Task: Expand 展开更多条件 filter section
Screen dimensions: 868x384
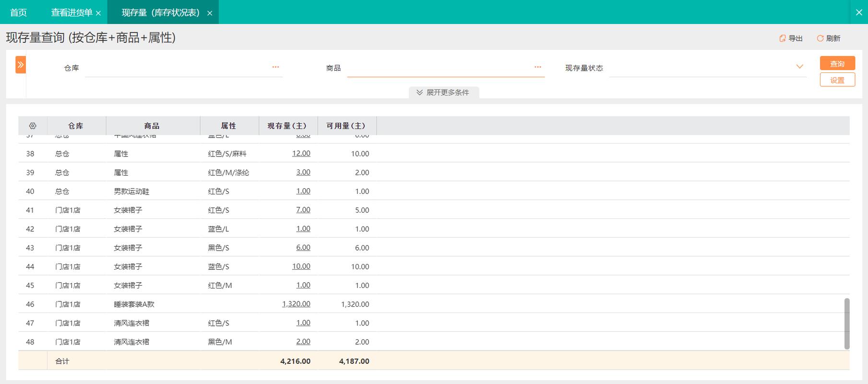Action: pyautogui.click(x=443, y=93)
